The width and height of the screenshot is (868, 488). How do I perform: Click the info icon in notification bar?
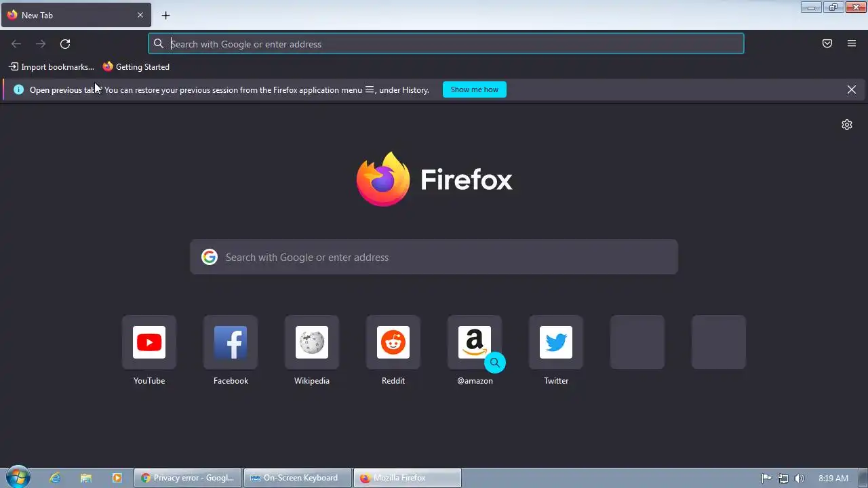(18, 89)
